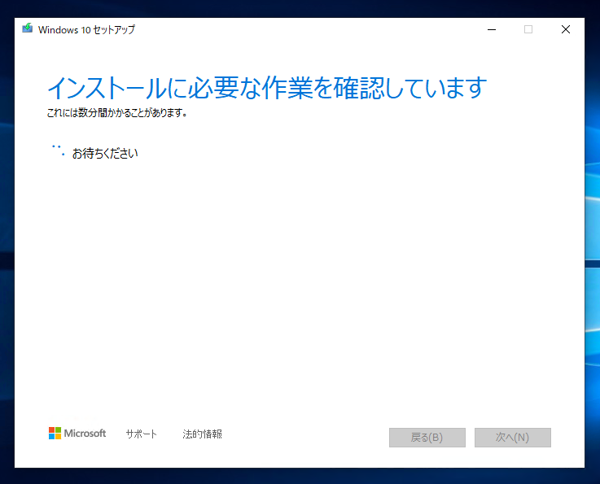The height and width of the screenshot is (484, 600).
Task: Click the text これには数分間かかることがあります。
Action: tap(117, 113)
